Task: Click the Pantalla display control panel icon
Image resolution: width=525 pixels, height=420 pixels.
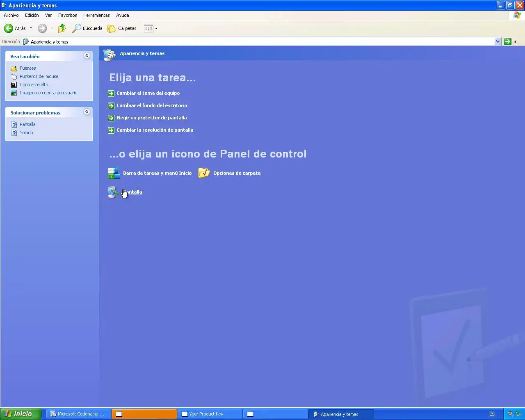Action: click(114, 192)
